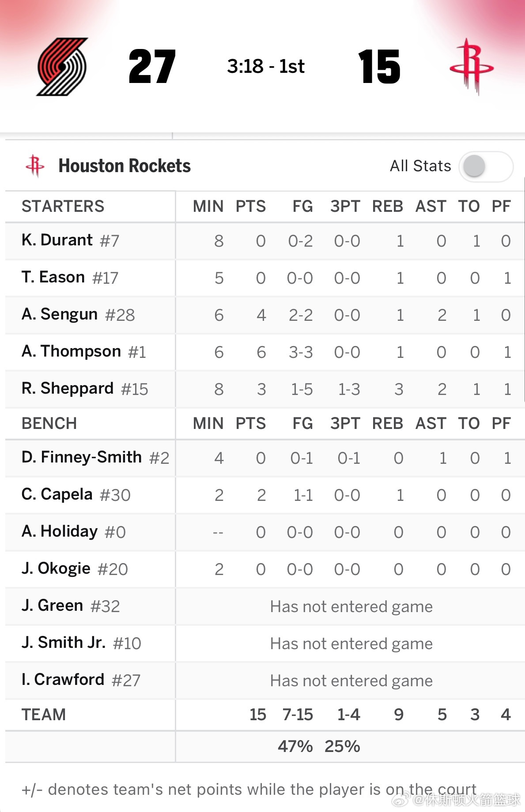Click the PTS column header in starters

pyautogui.click(x=251, y=206)
